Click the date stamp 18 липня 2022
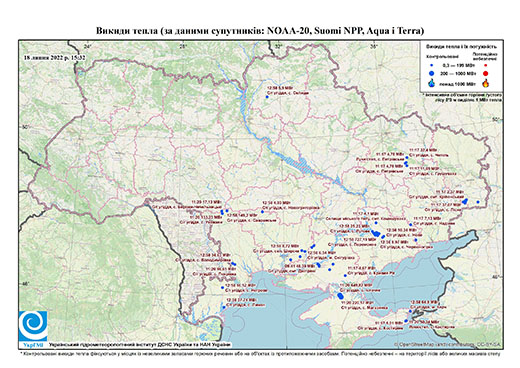This screenshot has height=368, width=520. tap(55, 57)
